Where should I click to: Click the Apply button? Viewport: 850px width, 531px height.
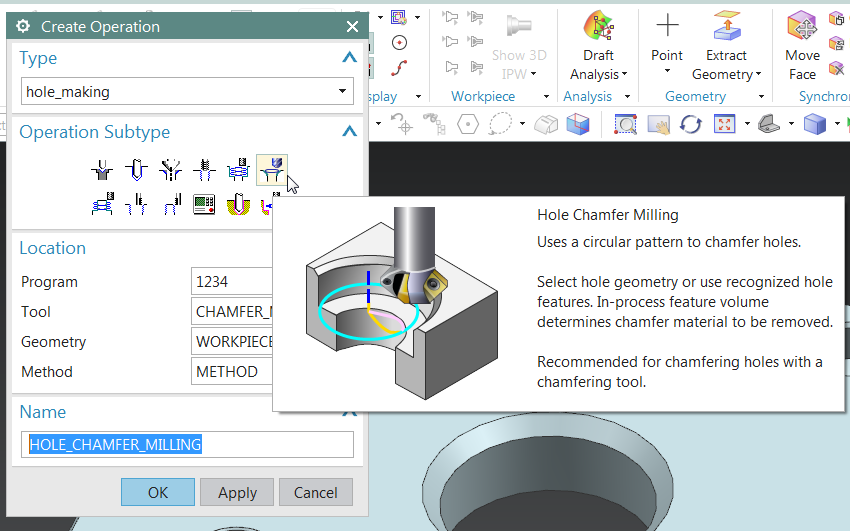tap(237, 492)
